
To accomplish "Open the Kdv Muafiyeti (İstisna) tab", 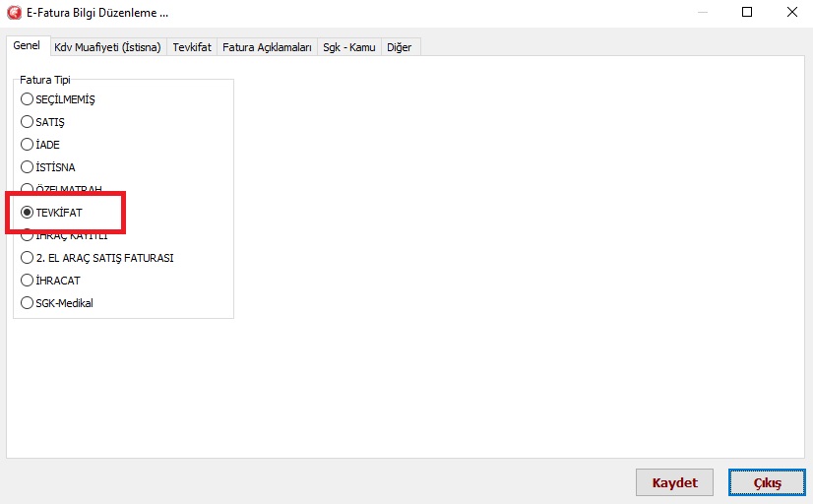I will [x=106, y=47].
